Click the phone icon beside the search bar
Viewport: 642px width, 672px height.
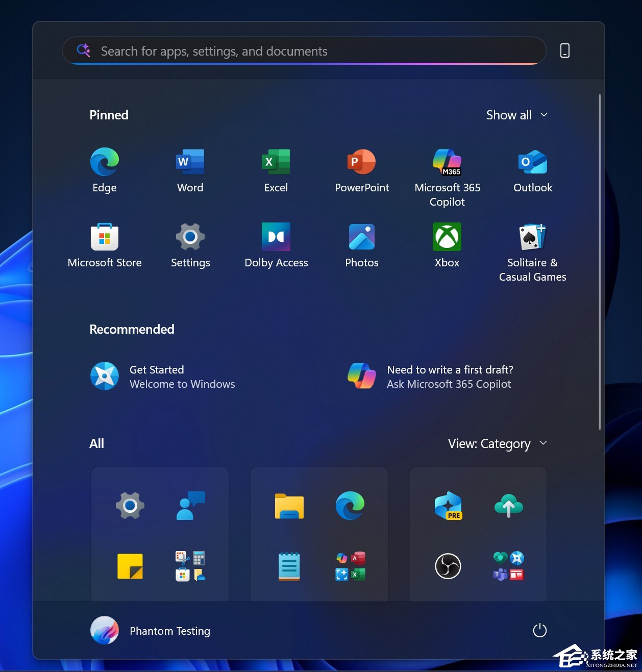[x=565, y=51]
